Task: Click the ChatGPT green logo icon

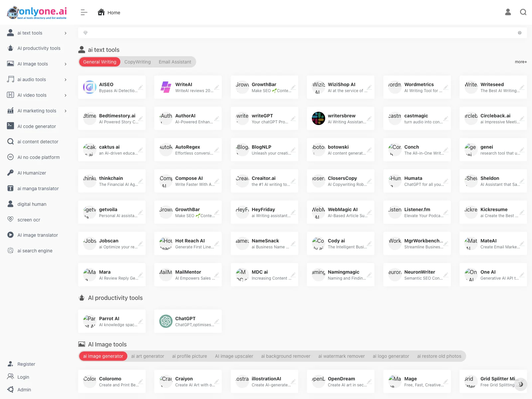Action: (166, 321)
